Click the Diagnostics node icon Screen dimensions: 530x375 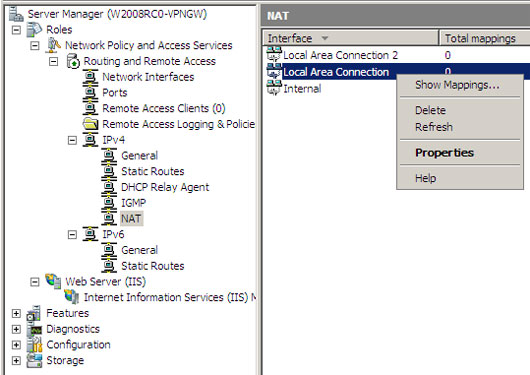pyautogui.click(x=34, y=329)
